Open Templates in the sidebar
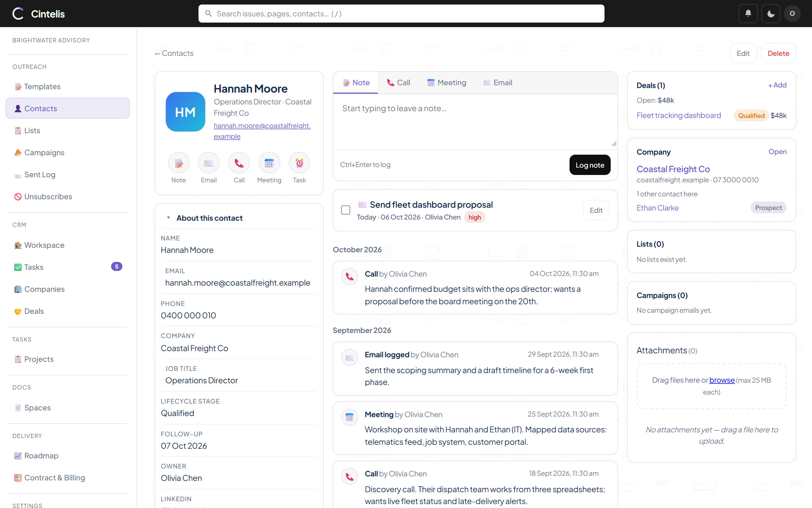Viewport: 812px width, 508px height. click(68, 86)
